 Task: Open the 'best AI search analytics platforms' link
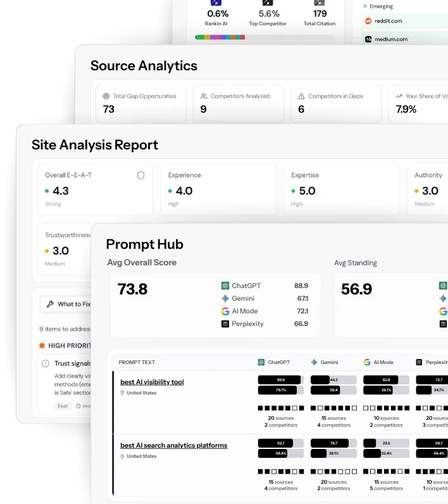coord(173,445)
